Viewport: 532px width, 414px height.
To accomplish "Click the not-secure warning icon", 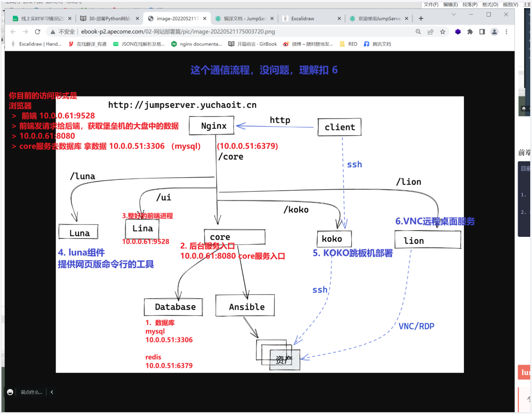I will [x=52, y=31].
